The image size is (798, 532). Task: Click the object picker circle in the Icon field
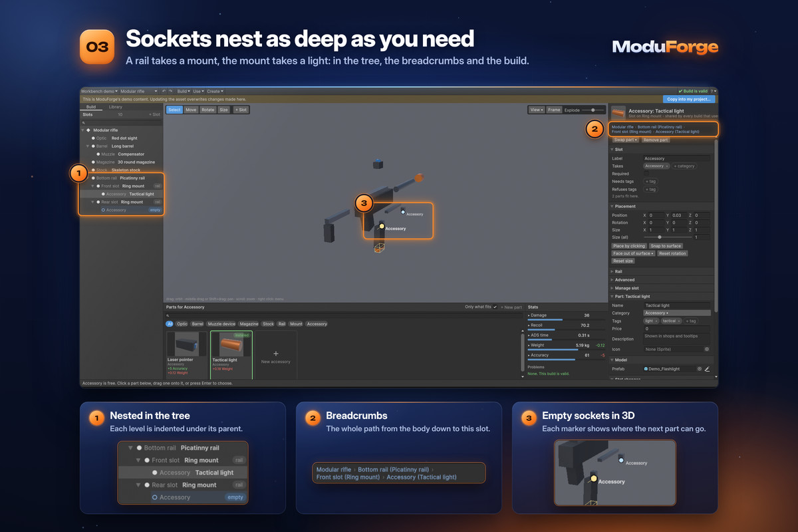707,349
